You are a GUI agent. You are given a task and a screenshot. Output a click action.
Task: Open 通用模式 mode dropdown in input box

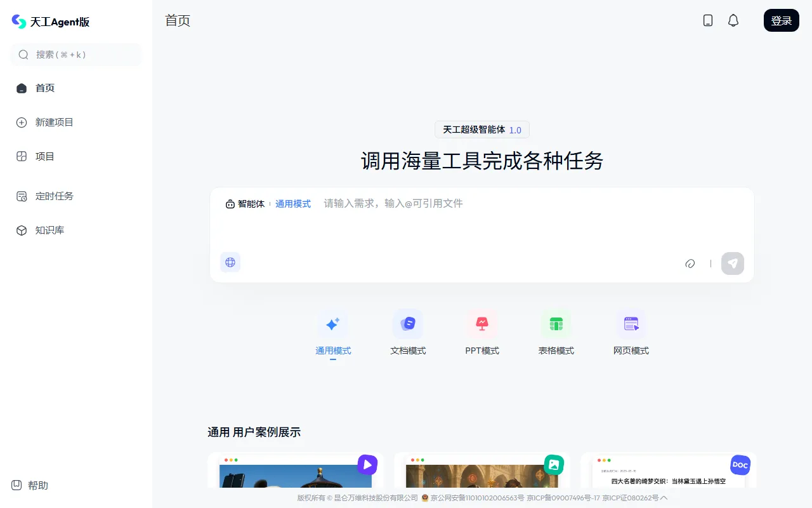tap(293, 204)
